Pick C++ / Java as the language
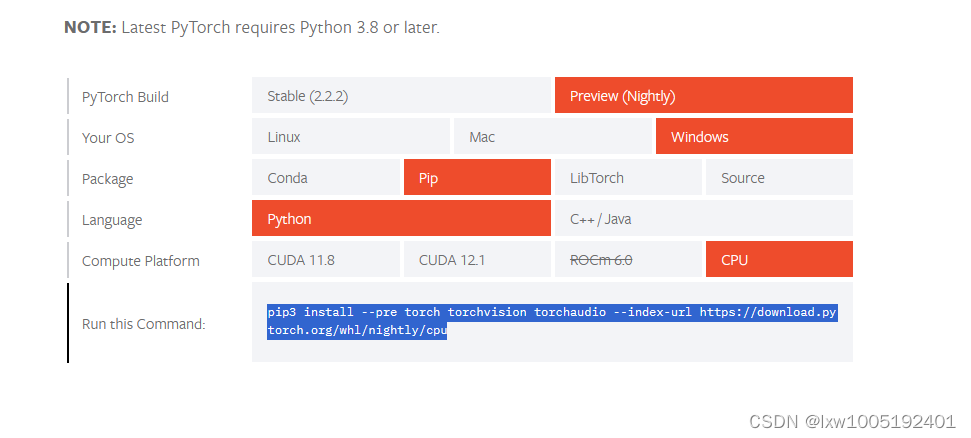 tap(703, 218)
